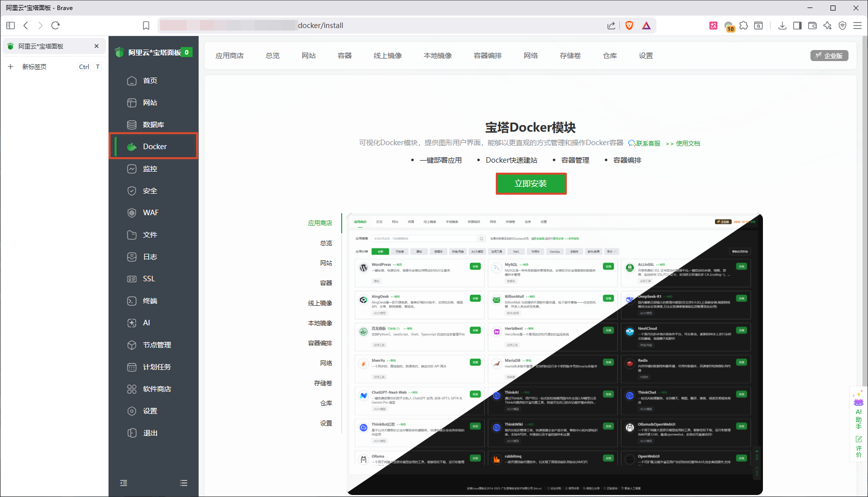
Task: Switch to the 设置 top tab
Action: [646, 56]
